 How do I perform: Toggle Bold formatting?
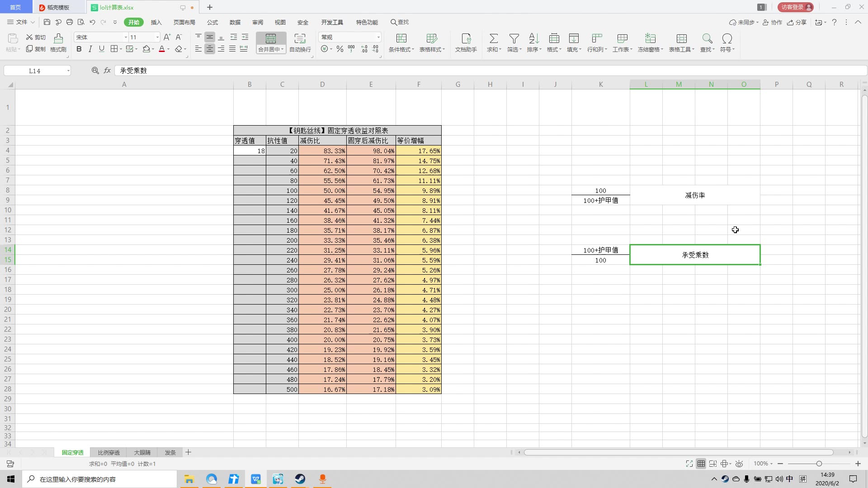tap(79, 49)
